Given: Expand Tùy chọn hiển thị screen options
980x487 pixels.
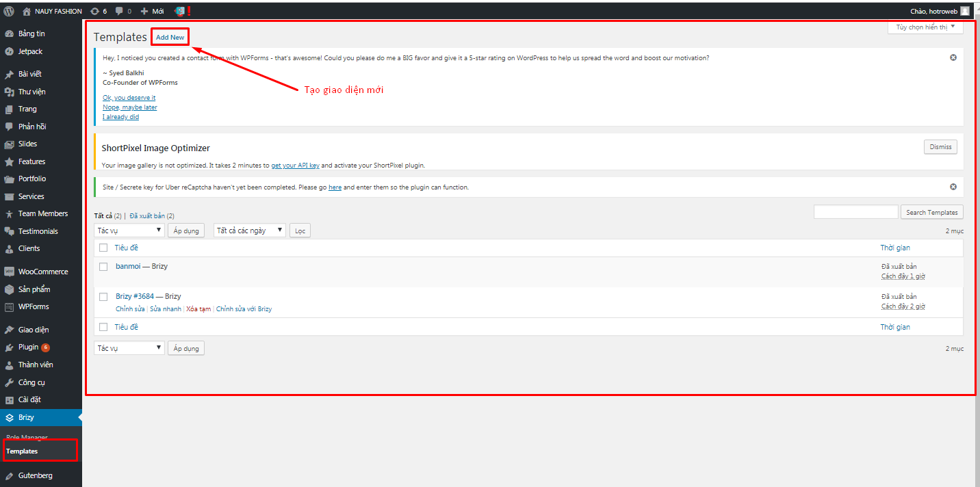Looking at the screenshot, I should (925, 27).
